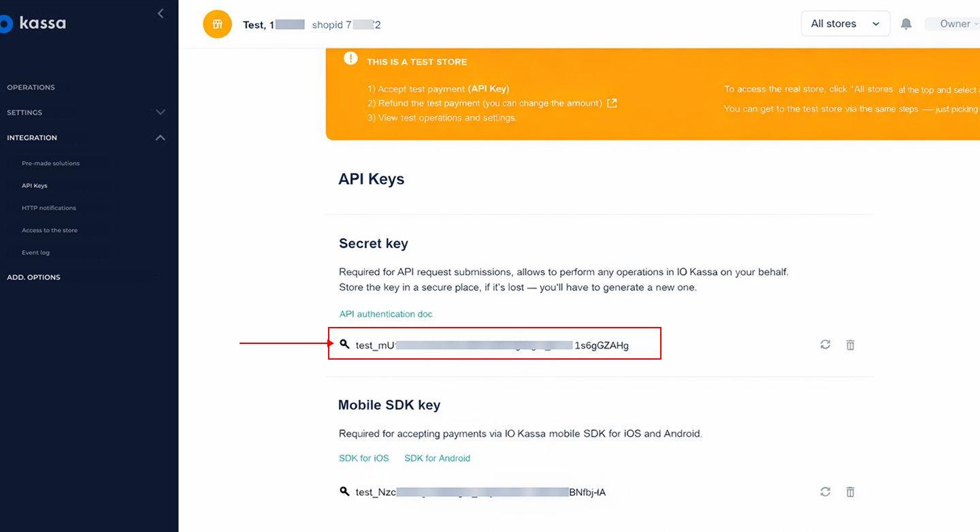Open Operations in the sidebar
The width and height of the screenshot is (980, 532).
tap(31, 87)
